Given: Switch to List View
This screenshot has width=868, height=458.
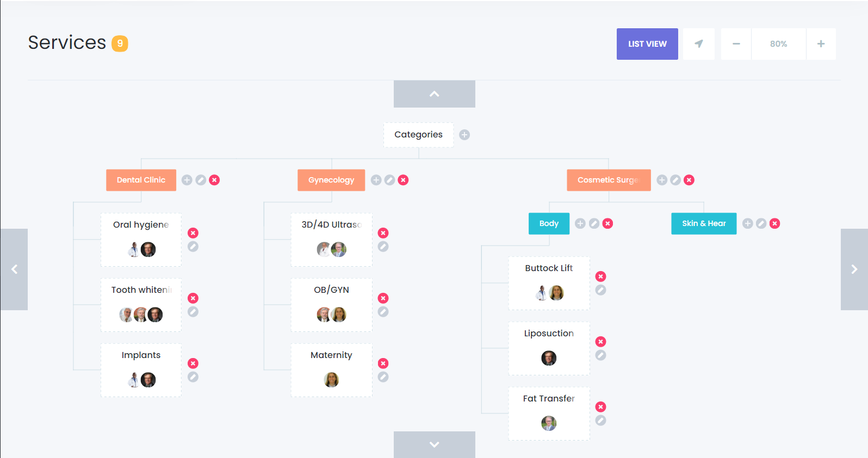Looking at the screenshot, I should tap(647, 44).
